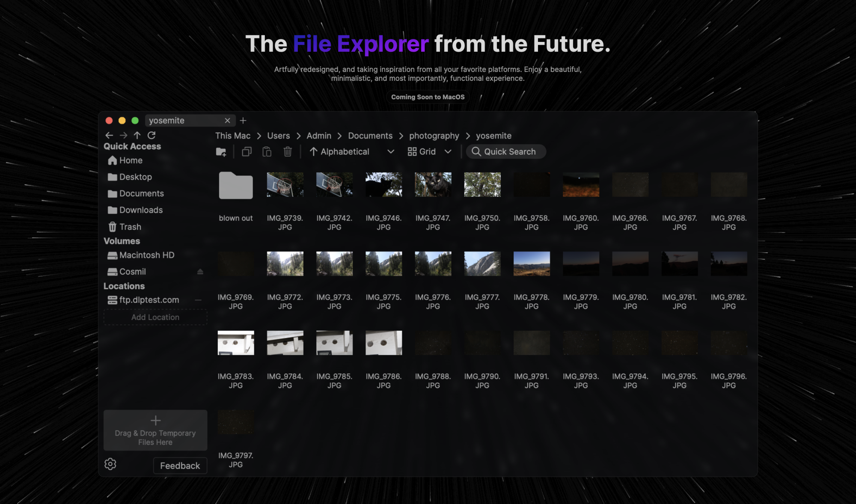Click Coming Soon to MacOS badge
Image resolution: width=856 pixels, height=504 pixels.
point(428,97)
